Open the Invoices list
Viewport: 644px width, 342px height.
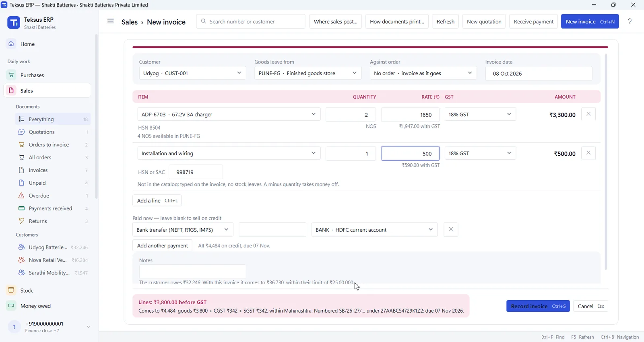click(x=53, y=170)
